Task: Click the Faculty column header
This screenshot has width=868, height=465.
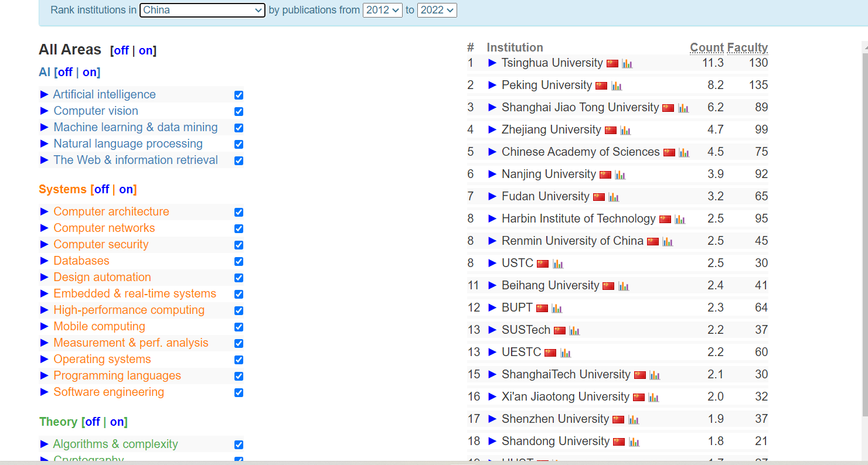Action: coord(747,47)
